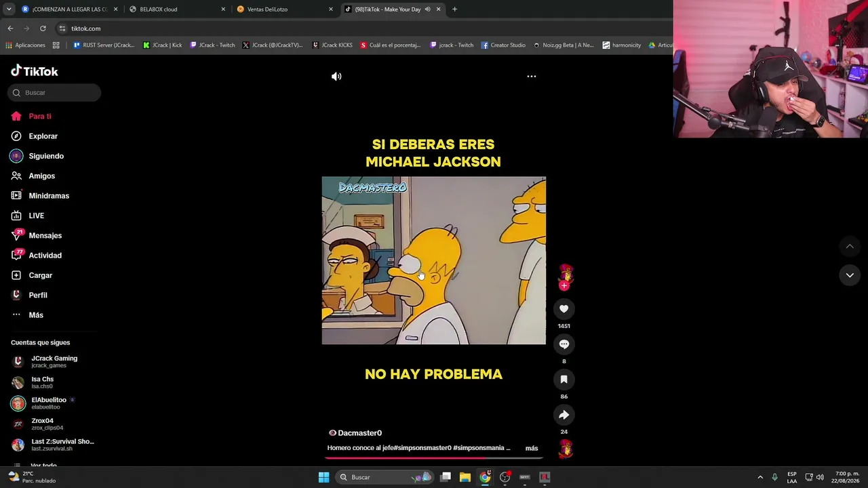Switch to the Ventas DeliLotzo tab

pos(285,9)
